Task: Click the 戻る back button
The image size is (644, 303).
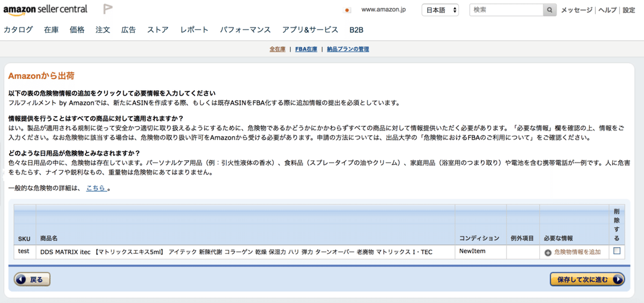Action: click(32, 279)
